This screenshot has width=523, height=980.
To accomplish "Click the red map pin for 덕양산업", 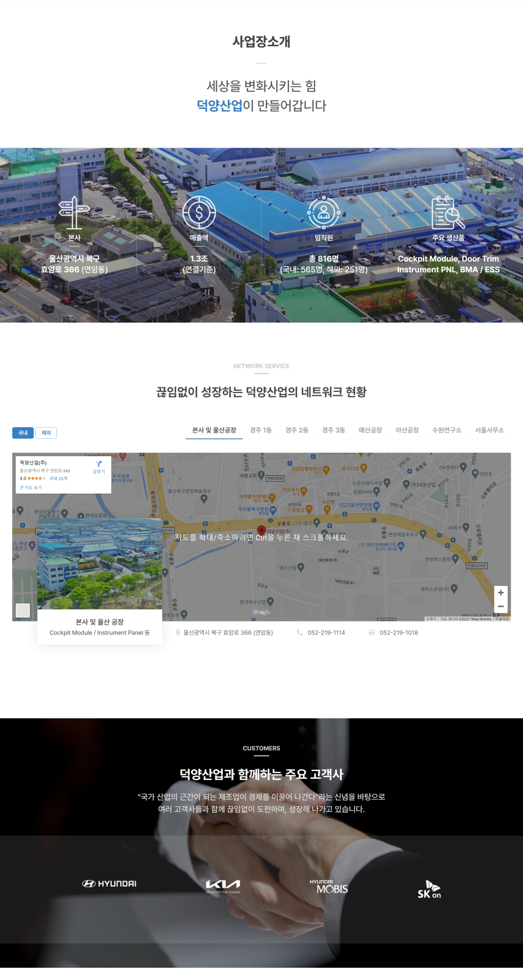I will point(261,530).
